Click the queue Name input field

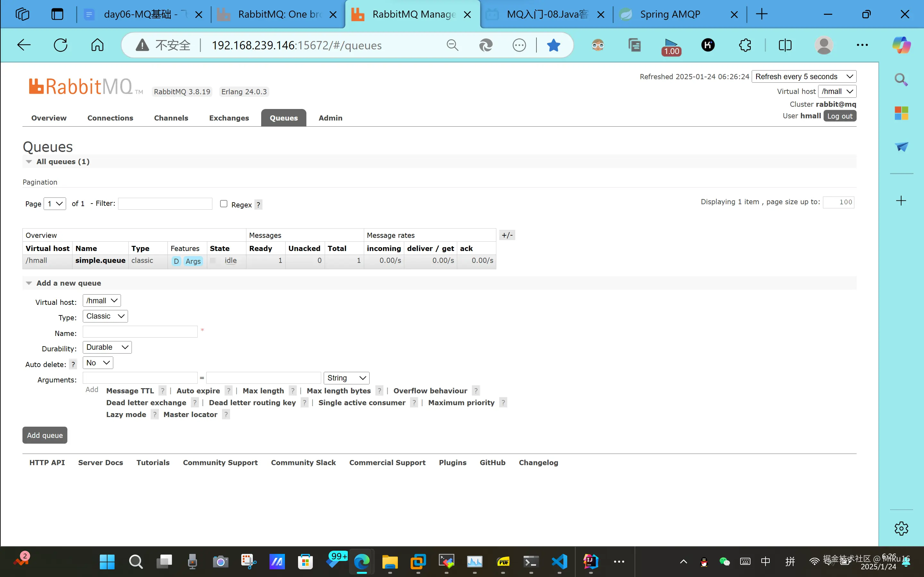pos(140,332)
